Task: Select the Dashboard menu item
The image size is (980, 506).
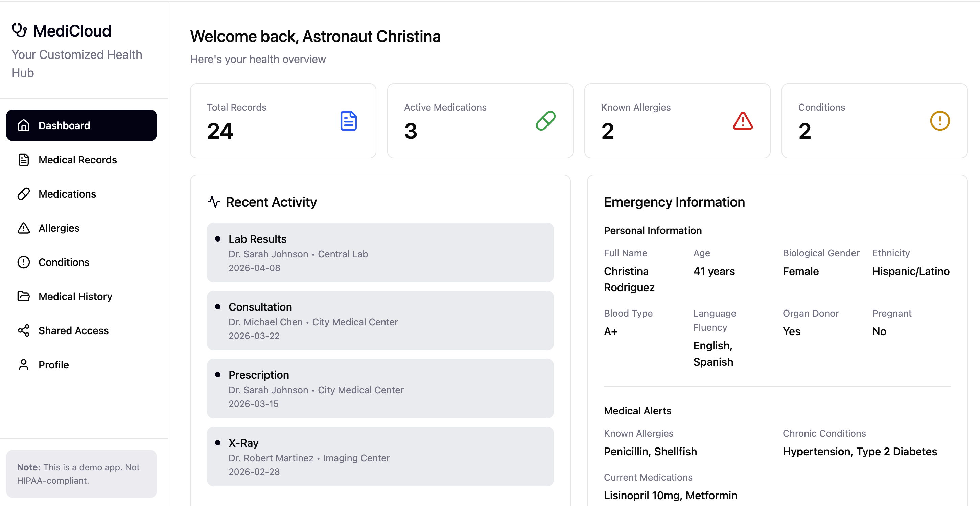Action: point(81,125)
